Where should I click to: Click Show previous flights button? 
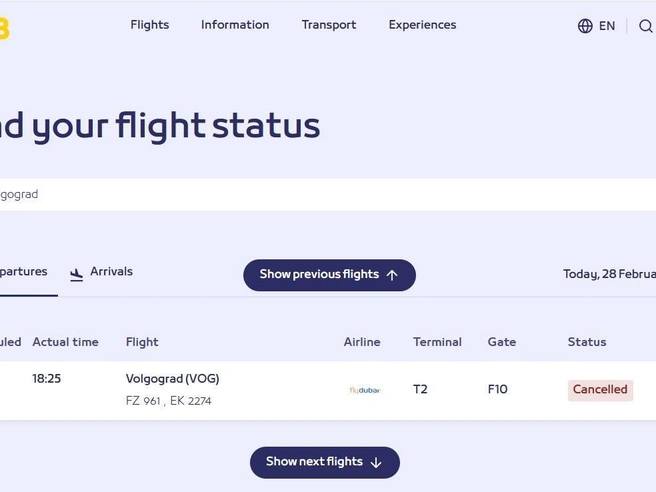(329, 275)
